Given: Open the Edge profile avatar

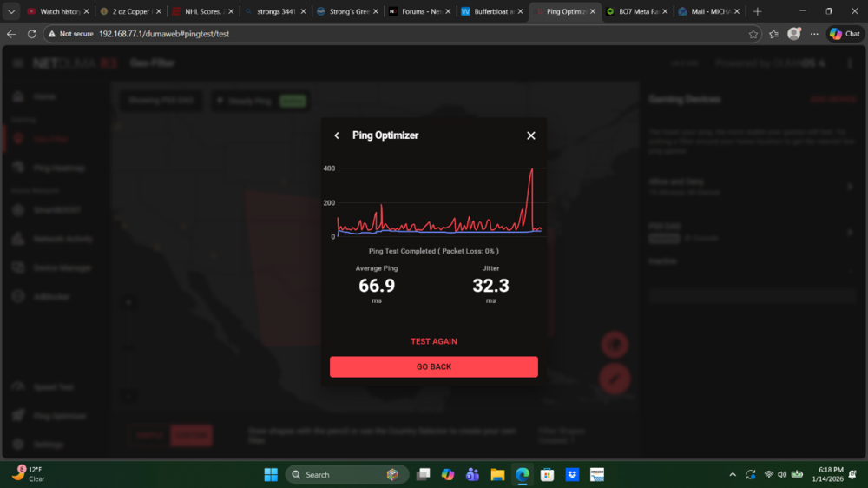Looking at the screenshot, I should 793,34.
